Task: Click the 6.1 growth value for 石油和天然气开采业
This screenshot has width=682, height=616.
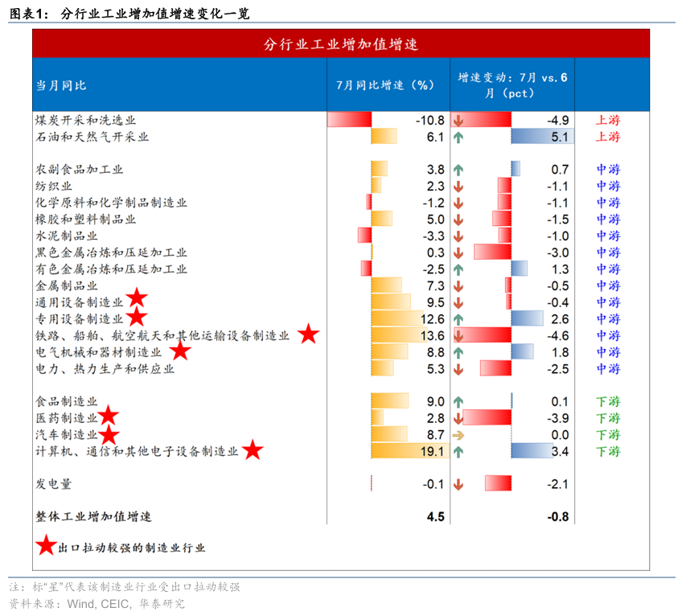Action: (435, 138)
